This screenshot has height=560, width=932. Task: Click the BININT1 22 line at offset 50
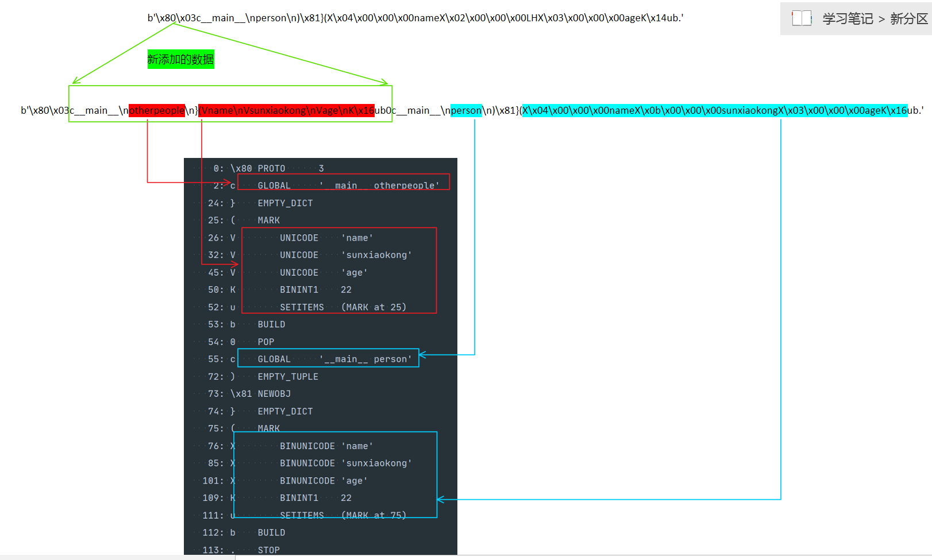315,290
